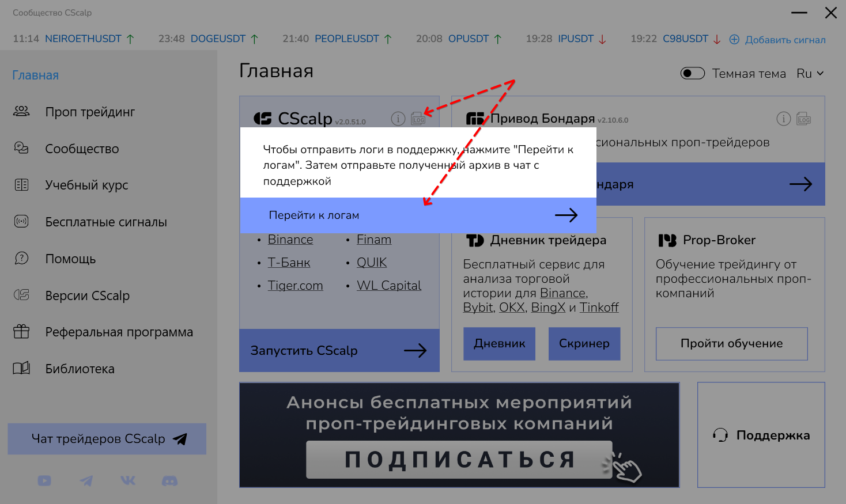The width and height of the screenshot is (846, 504).
Task: Select the OPUSDT signal
Action: coord(469,39)
